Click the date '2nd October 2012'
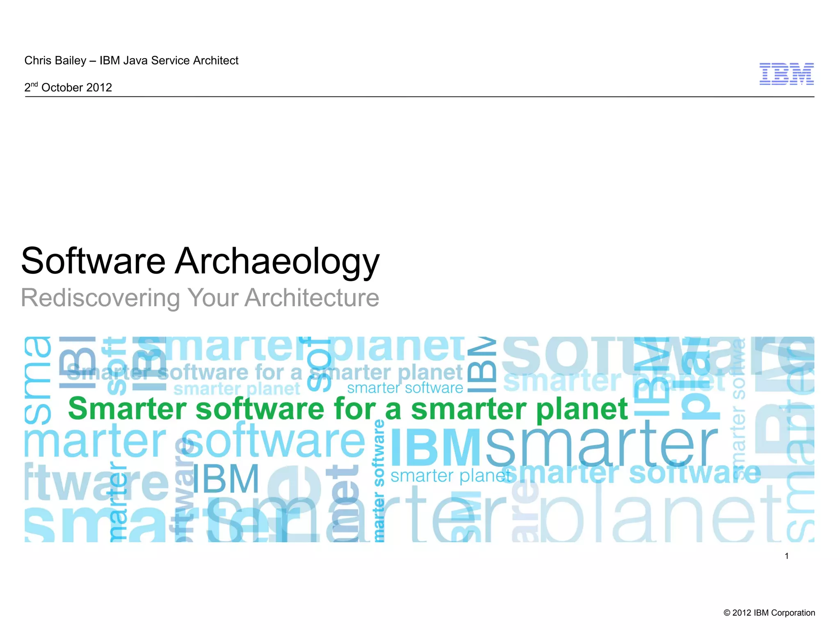Viewport: 840px width, 630px height. (68, 87)
